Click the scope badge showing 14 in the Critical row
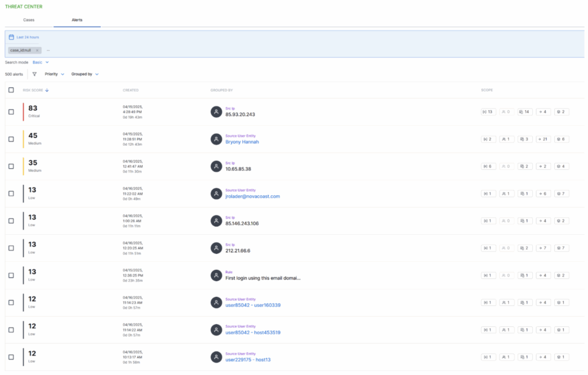The width and height of the screenshot is (588, 375). (525, 112)
